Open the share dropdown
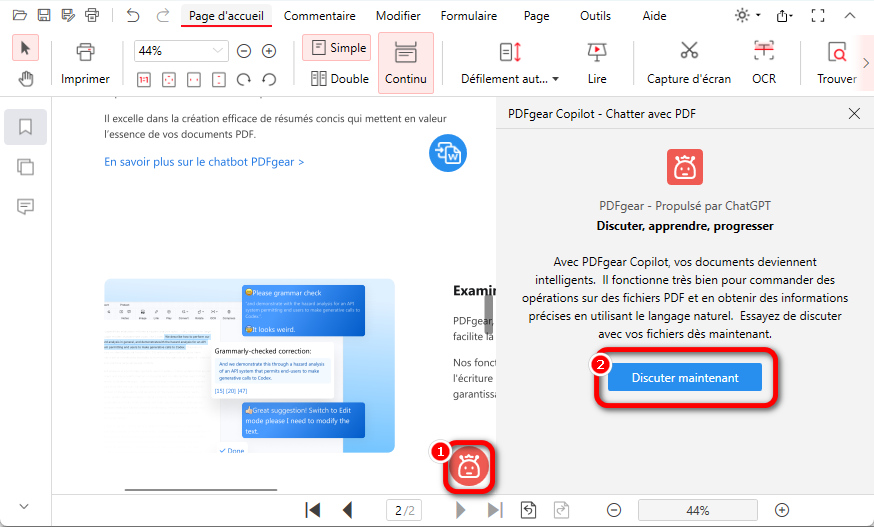The height and width of the screenshot is (527, 874). [784, 16]
